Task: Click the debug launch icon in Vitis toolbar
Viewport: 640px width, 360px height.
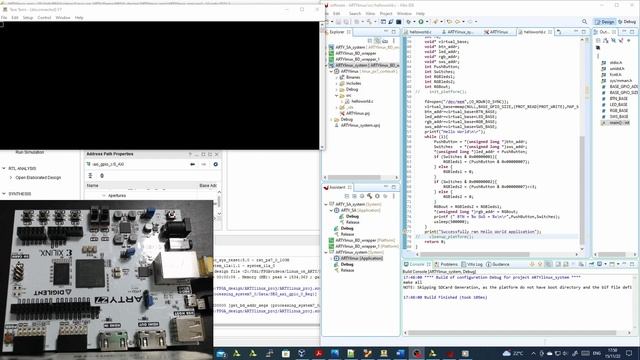Action: (x=409, y=22)
